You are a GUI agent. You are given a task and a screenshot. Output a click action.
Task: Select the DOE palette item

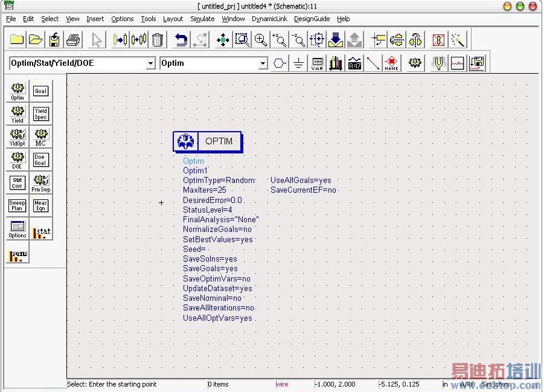tap(18, 160)
